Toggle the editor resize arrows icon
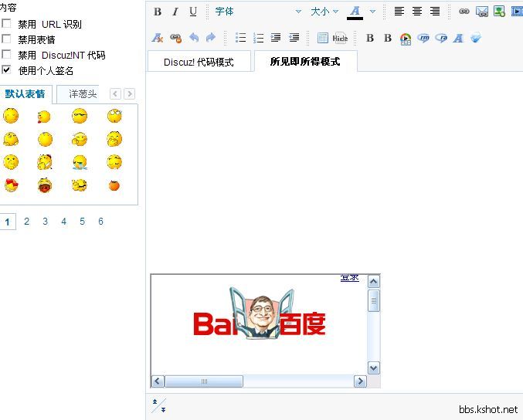 click(159, 405)
